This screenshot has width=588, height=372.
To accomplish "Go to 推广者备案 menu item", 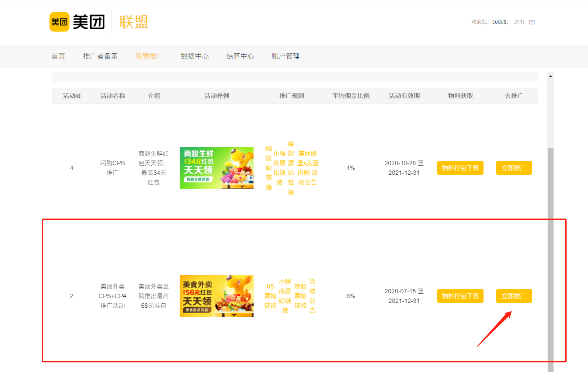I will (100, 56).
